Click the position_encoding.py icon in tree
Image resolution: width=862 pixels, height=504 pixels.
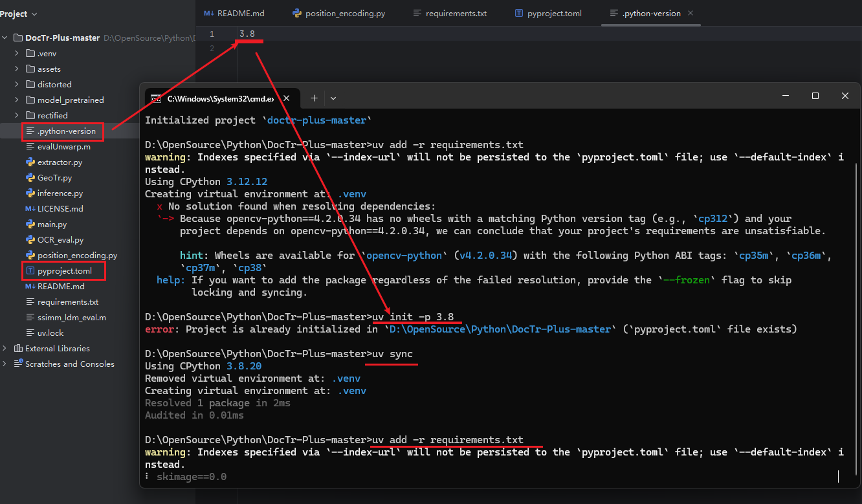[30, 255]
